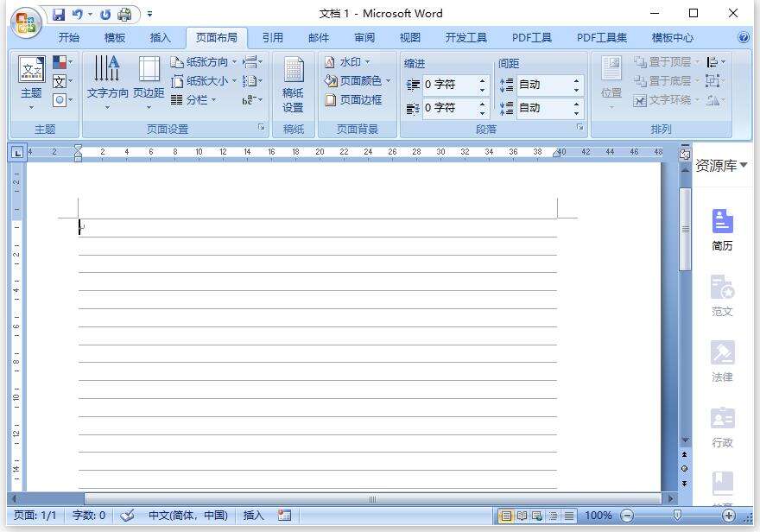Launch 段落 paragraph dialog launcher
760x532 pixels.
(579, 127)
